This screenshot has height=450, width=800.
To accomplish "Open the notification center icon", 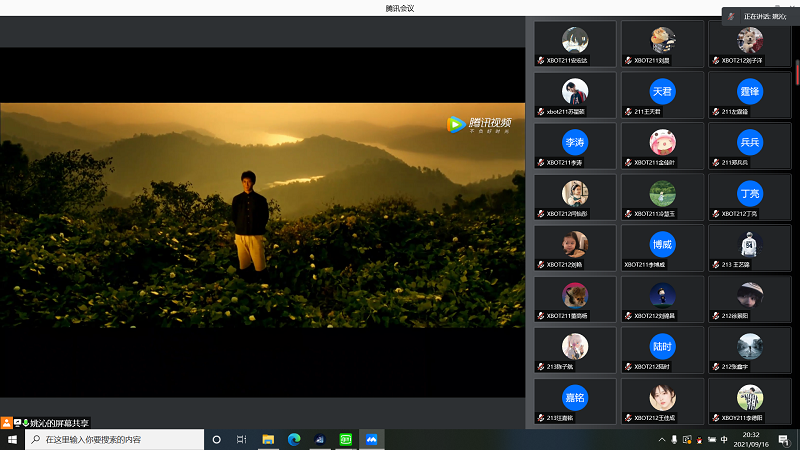I will tap(784, 439).
